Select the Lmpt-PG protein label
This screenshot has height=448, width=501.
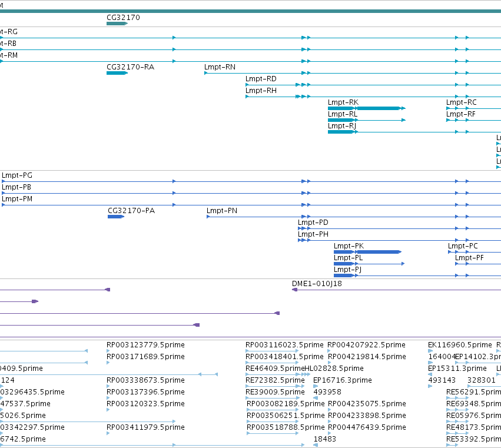pyautogui.click(x=17, y=175)
